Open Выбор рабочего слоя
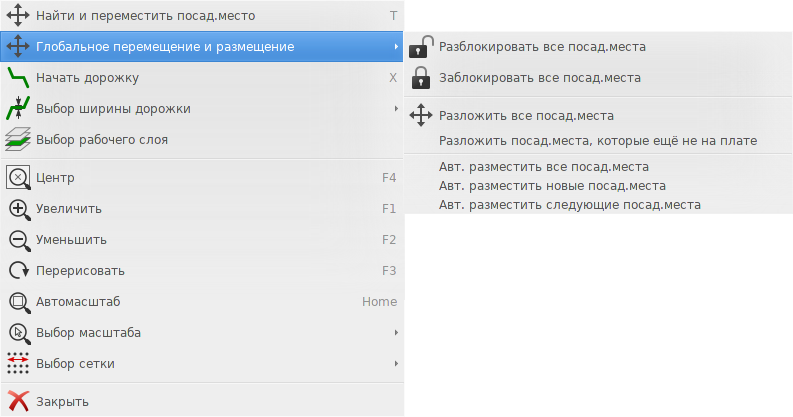793x417 pixels. [x=202, y=140]
